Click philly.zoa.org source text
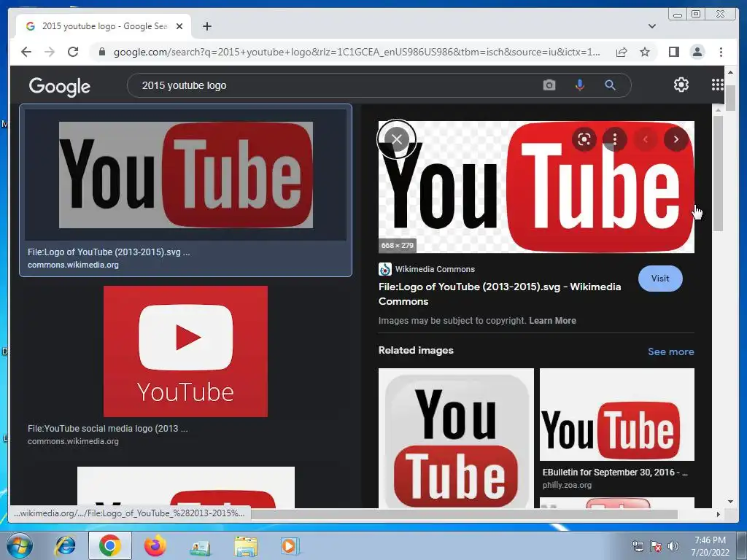The image size is (747, 560). click(x=567, y=485)
